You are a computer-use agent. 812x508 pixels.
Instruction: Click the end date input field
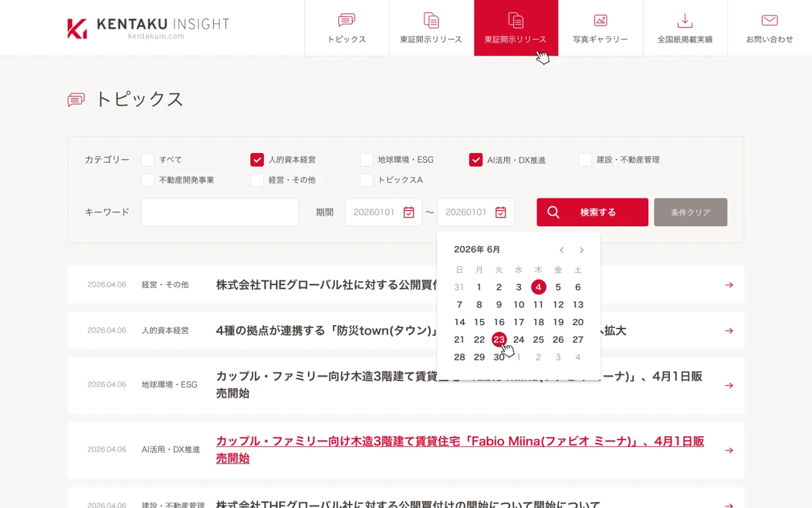pos(476,212)
